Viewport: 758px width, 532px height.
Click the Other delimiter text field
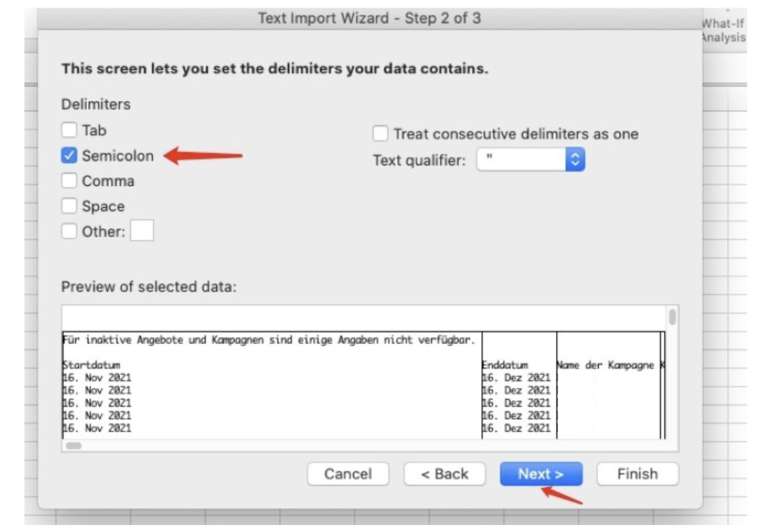[x=142, y=231]
